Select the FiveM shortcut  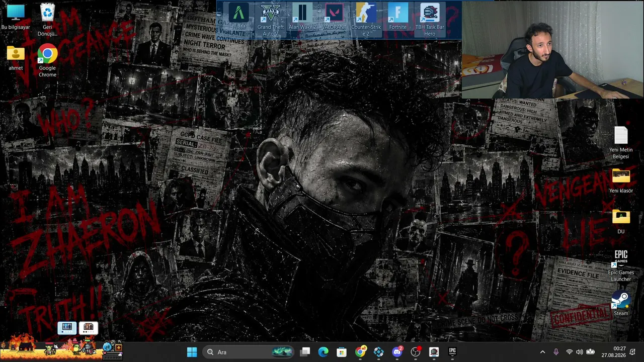click(238, 17)
